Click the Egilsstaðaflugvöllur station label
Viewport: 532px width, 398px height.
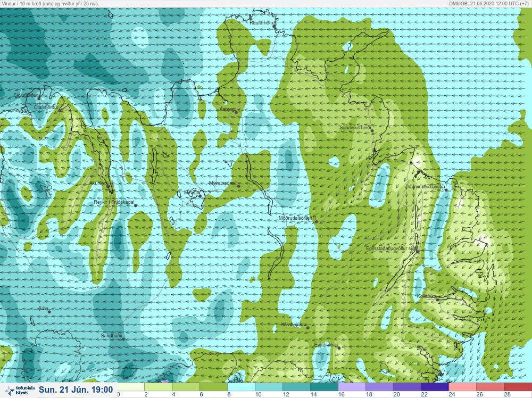click(392, 248)
